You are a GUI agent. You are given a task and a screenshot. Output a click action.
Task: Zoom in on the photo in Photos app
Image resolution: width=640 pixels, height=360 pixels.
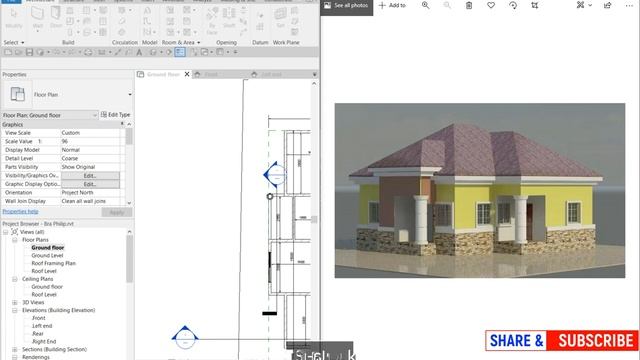point(425,5)
